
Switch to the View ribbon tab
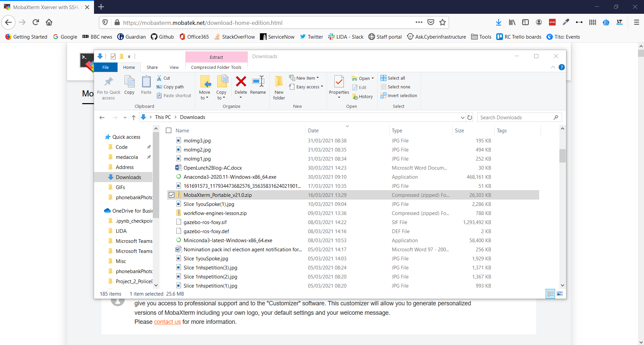(x=174, y=67)
